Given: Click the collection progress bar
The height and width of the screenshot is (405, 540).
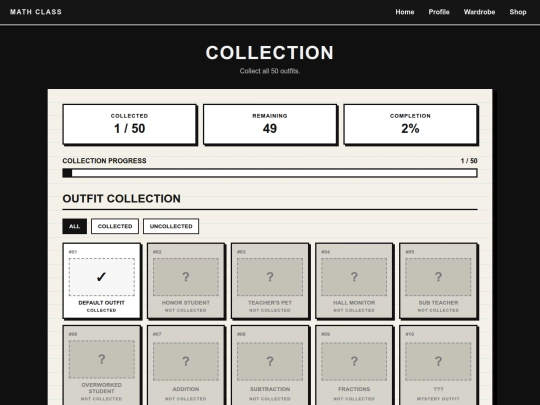Looking at the screenshot, I should [x=270, y=173].
